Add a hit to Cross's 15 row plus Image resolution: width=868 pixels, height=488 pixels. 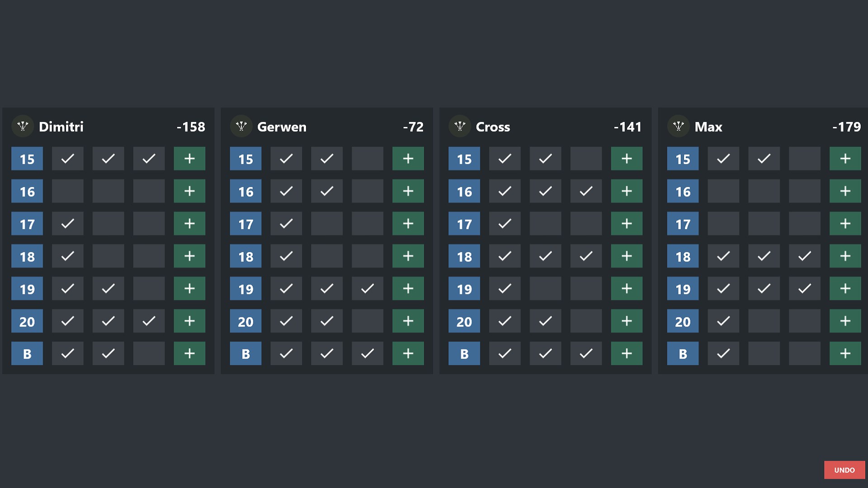(627, 159)
